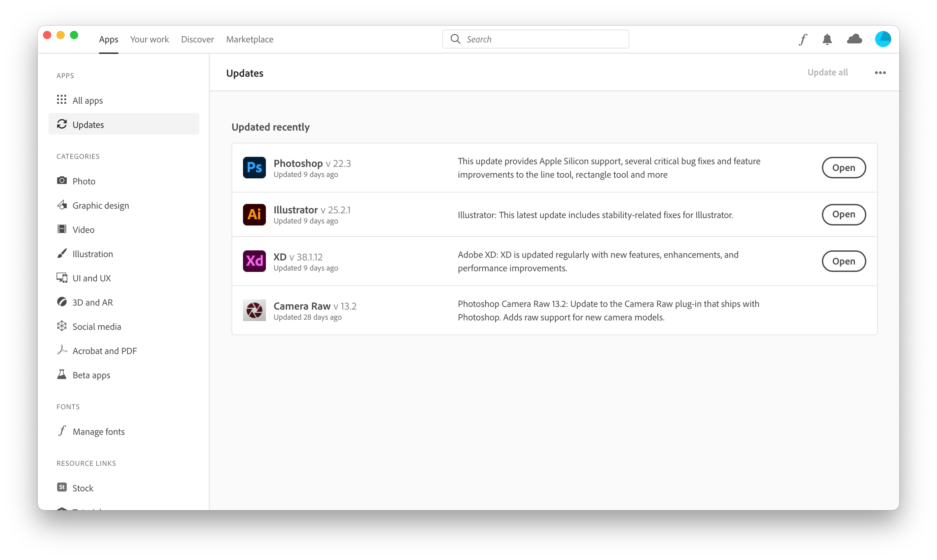Click the fonts icon in top bar
This screenshot has width=937, height=560.
(803, 39)
